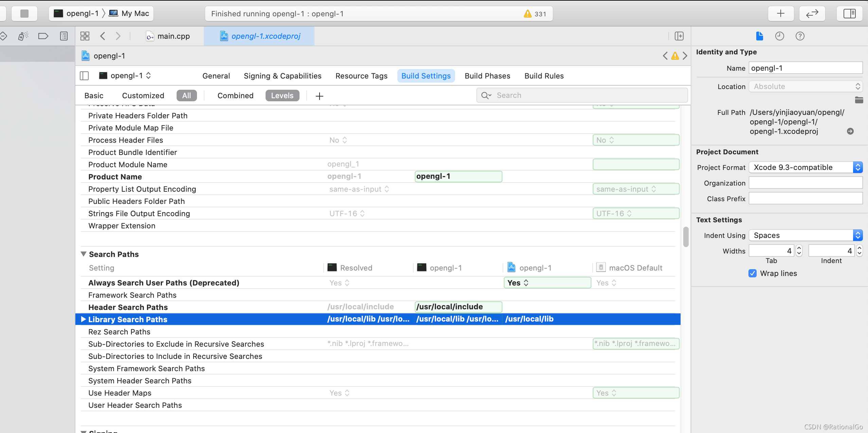The height and width of the screenshot is (433, 868).
Task: Open the General tab
Action: click(216, 76)
